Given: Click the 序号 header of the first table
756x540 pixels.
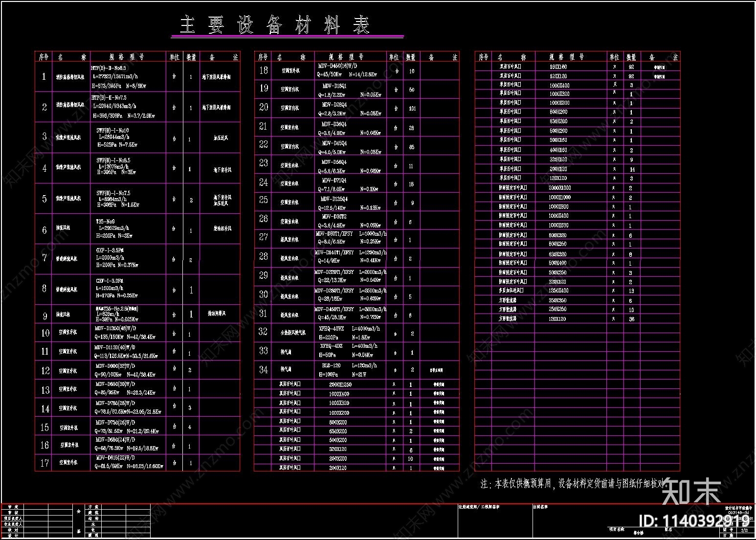Looking at the screenshot, I should [44, 57].
